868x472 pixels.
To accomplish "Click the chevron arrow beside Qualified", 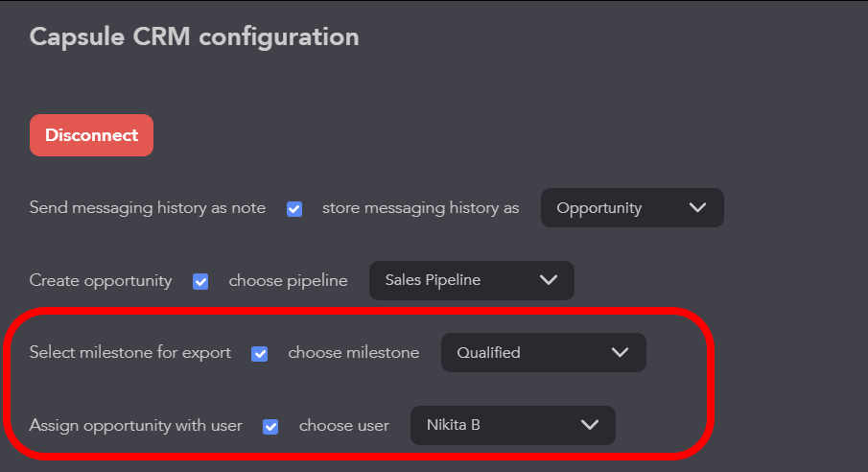I will coord(620,352).
